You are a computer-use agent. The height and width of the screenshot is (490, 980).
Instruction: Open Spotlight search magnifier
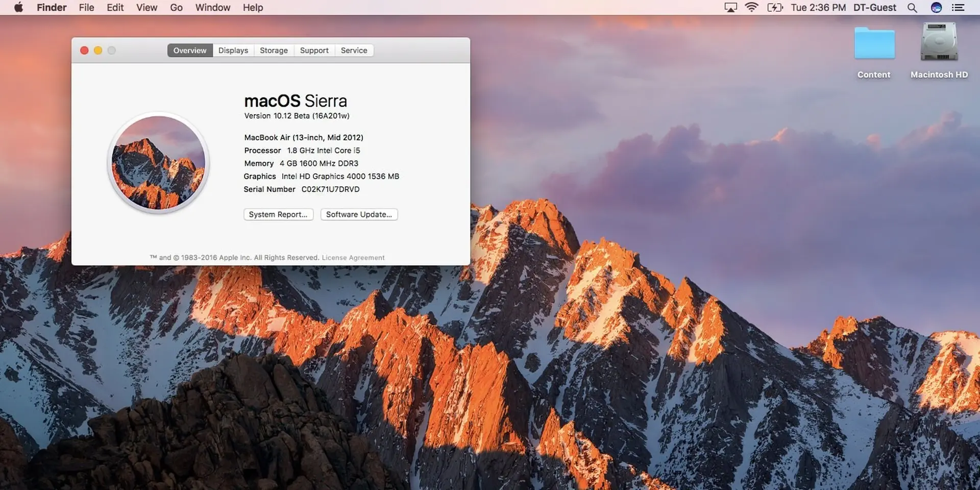click(912, 8)
